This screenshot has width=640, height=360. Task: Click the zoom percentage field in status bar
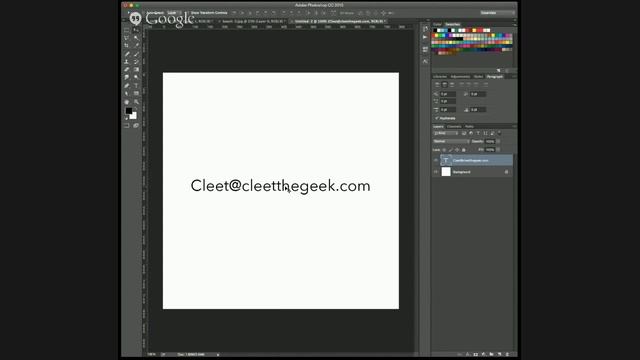(x=152, y=355)
